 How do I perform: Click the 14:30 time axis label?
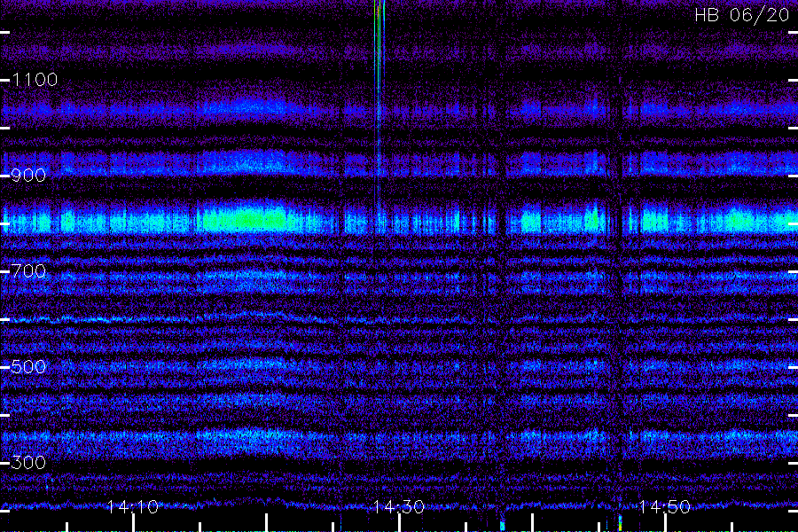coord(399,506)
